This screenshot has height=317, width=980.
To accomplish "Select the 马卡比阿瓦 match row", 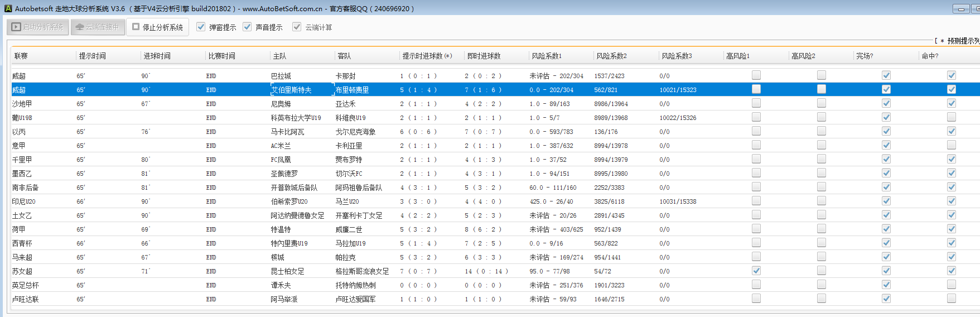I will (288, 132).
